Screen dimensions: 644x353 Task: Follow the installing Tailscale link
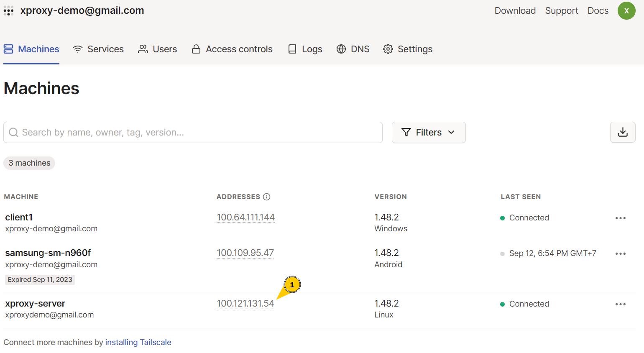pos(138,342)
